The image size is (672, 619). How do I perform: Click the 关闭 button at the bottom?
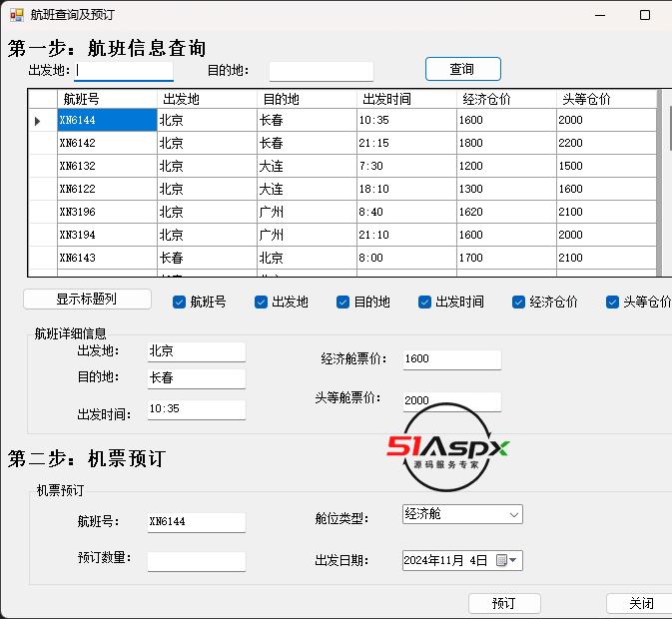click(x=640, y=603)
